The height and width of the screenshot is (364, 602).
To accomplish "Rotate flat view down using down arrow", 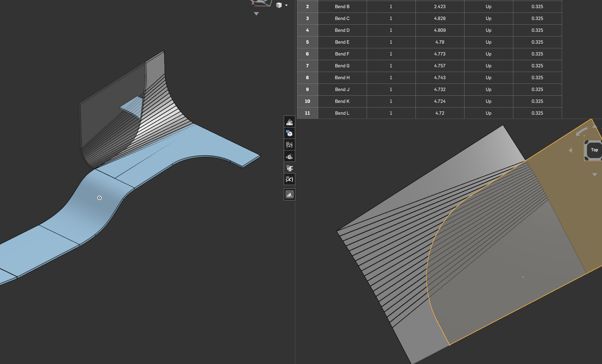I will click(x=594, y=175).
